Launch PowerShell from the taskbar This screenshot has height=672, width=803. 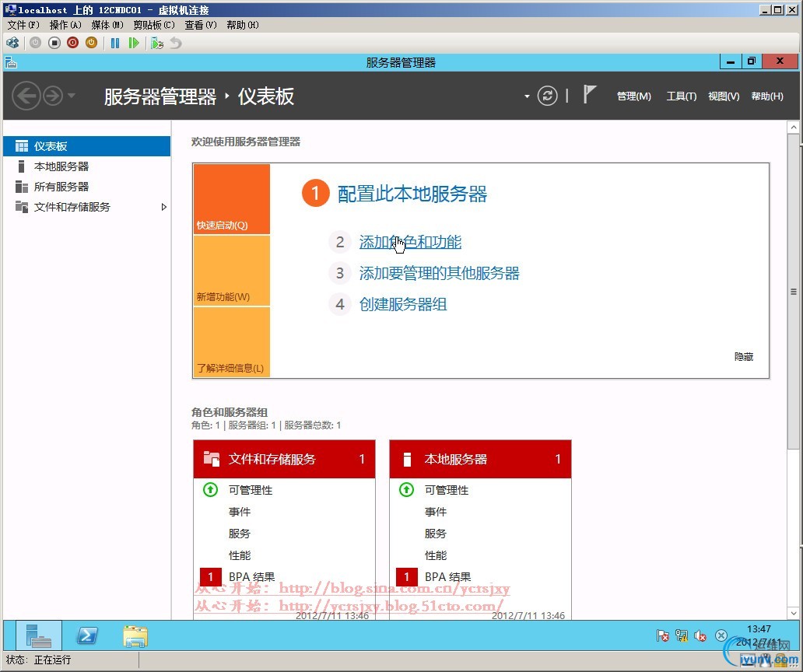[86, 635]
